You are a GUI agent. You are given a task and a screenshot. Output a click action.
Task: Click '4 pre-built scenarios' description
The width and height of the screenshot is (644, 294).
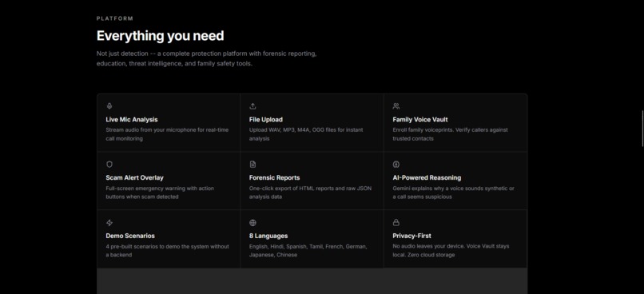coord(167,251)
